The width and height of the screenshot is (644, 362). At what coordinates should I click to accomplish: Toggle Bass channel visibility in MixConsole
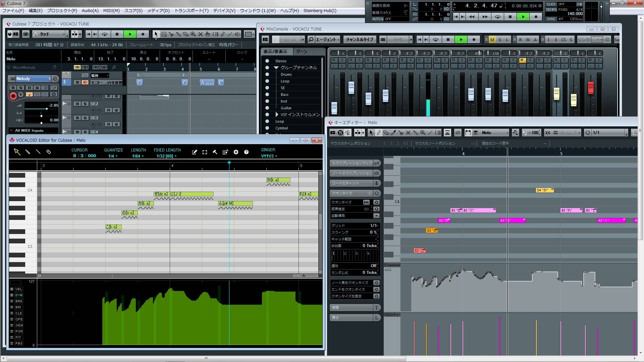coord(267,95)
